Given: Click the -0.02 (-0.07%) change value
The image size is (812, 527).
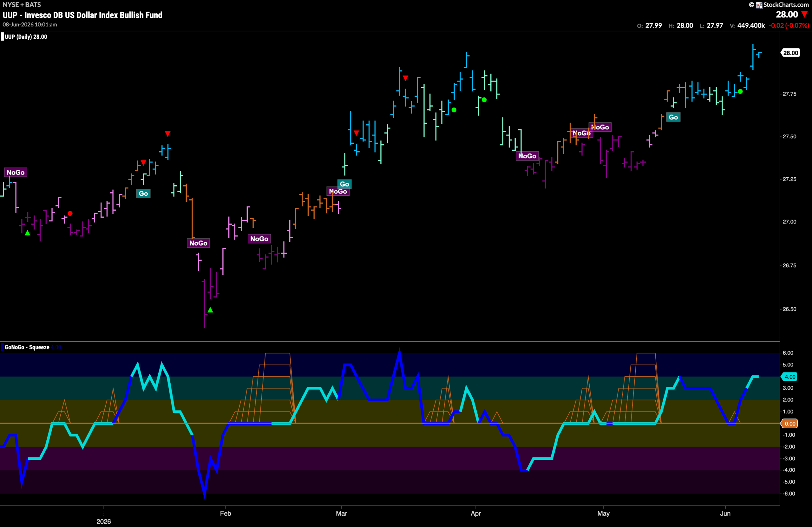Looking at the screenshot, I should coord(789,26).
